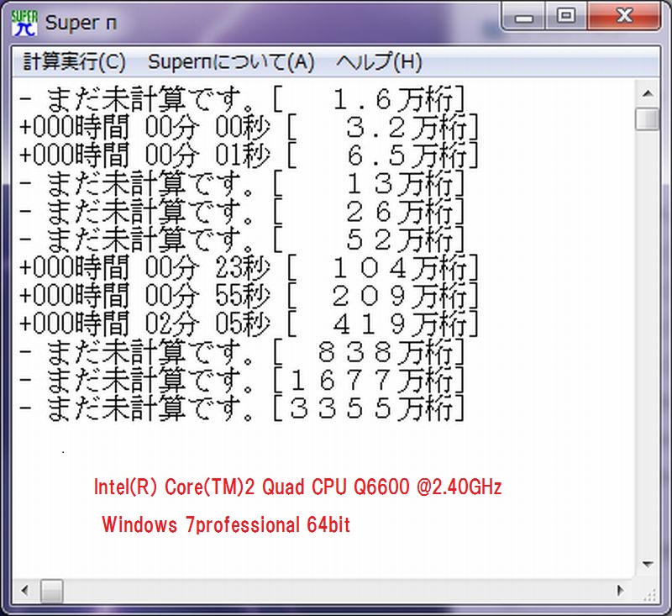Viewport: 672px width, 616px height.
Task: Click the Super π window title text
Action: click(x=81, y=23)
